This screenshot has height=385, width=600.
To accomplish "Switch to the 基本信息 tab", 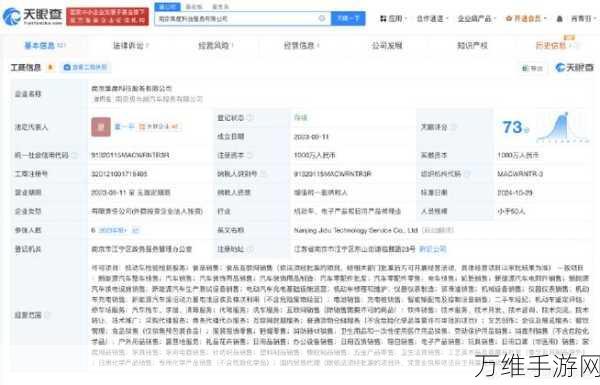I will (44, 46).
